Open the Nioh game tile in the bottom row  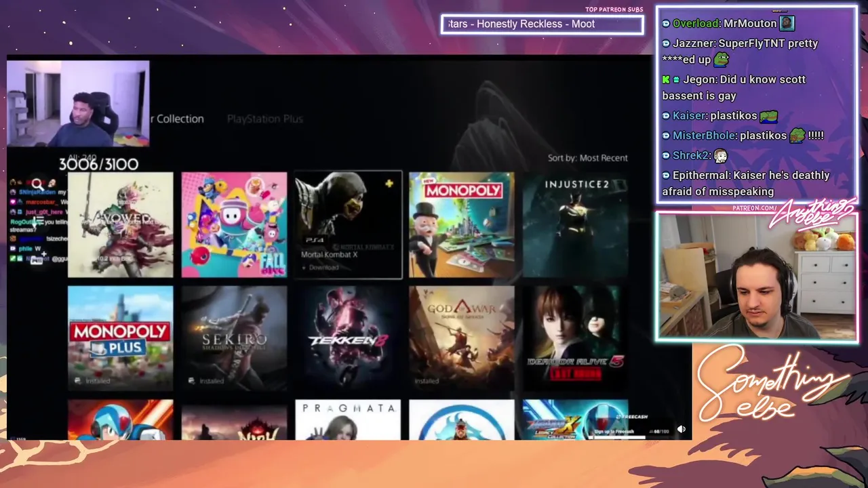coord(234,420)
